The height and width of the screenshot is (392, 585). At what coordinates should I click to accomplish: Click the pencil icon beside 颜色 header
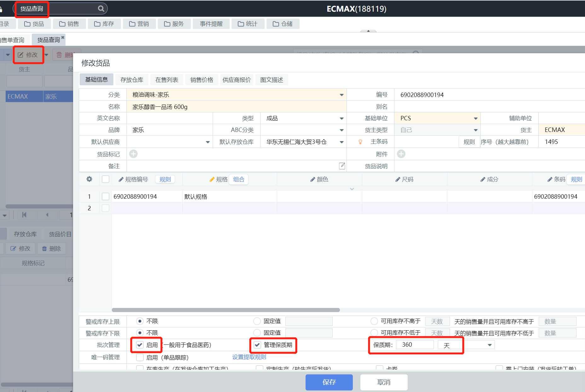pyautogui.click(x=313, y=179)
